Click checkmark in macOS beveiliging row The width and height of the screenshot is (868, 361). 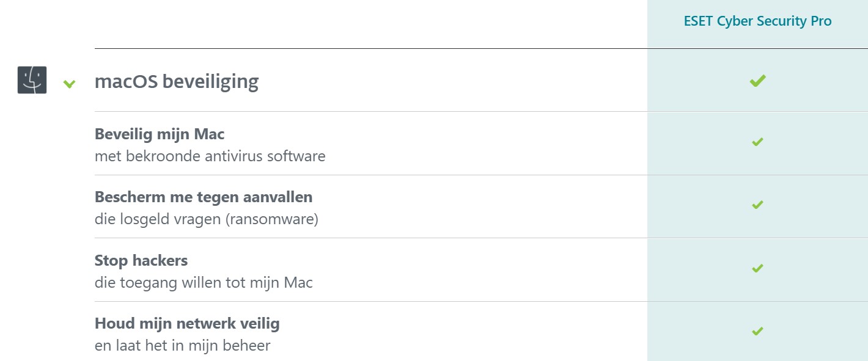tap(757, 81)
